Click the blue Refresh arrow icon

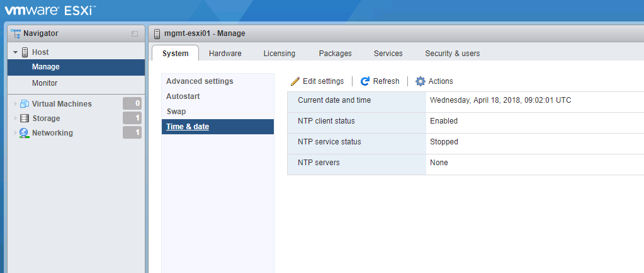click(365, 81)
